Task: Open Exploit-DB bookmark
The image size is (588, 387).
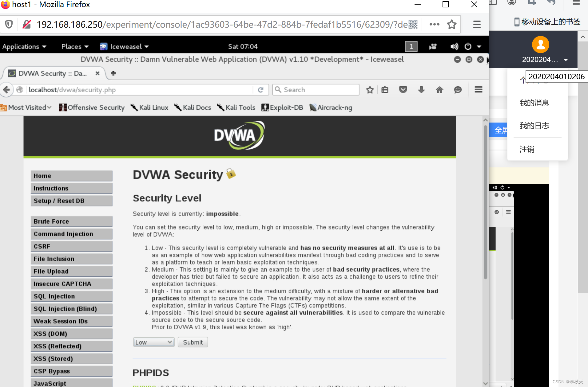Action: pyautogui.click(x=282, y=107)
